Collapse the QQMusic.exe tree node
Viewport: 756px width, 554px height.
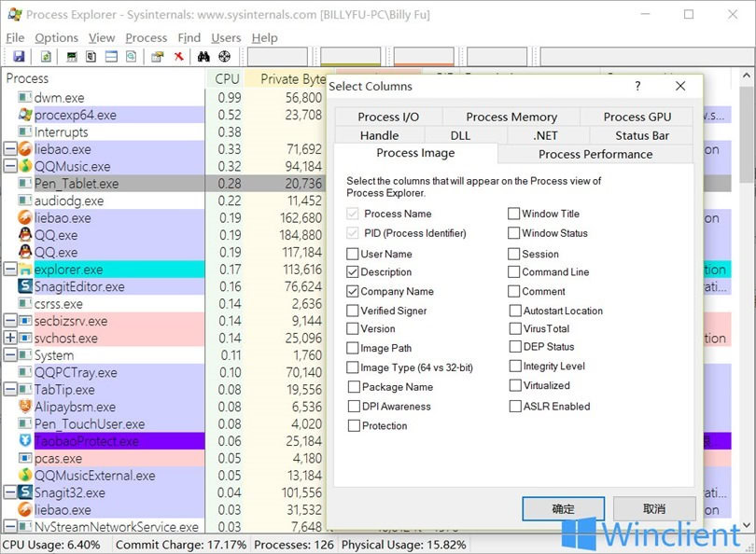pos(10,166)
